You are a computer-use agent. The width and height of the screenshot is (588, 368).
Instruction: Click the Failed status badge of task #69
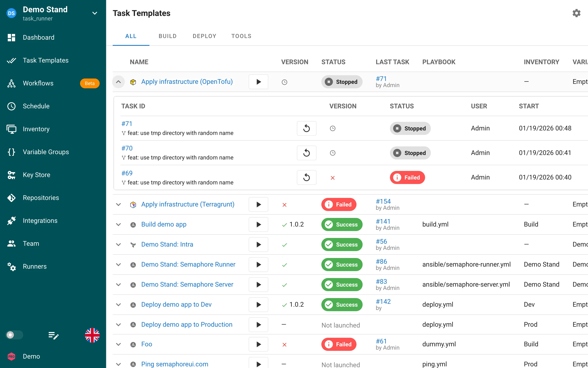(x=408, y=177)
